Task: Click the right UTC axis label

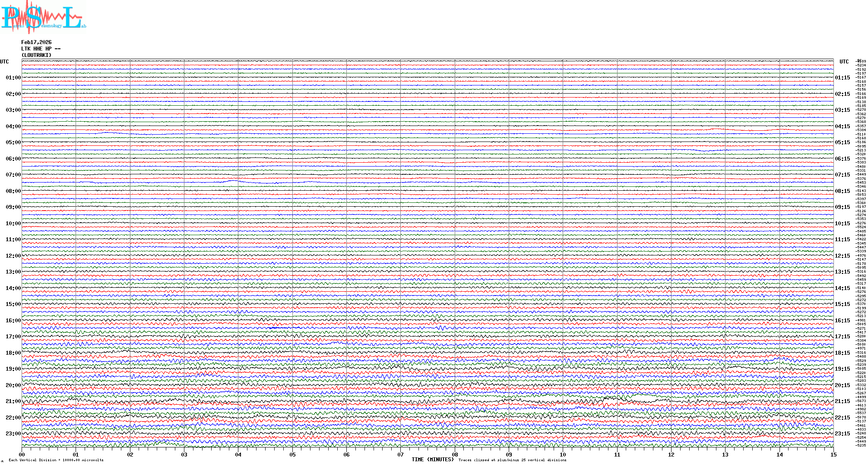Action: coord(844,62)
